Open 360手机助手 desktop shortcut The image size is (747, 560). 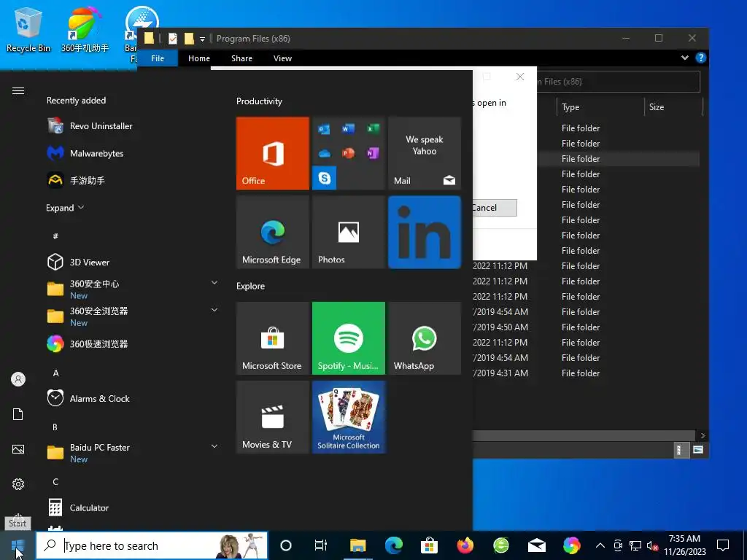click(x=85, y=29)
